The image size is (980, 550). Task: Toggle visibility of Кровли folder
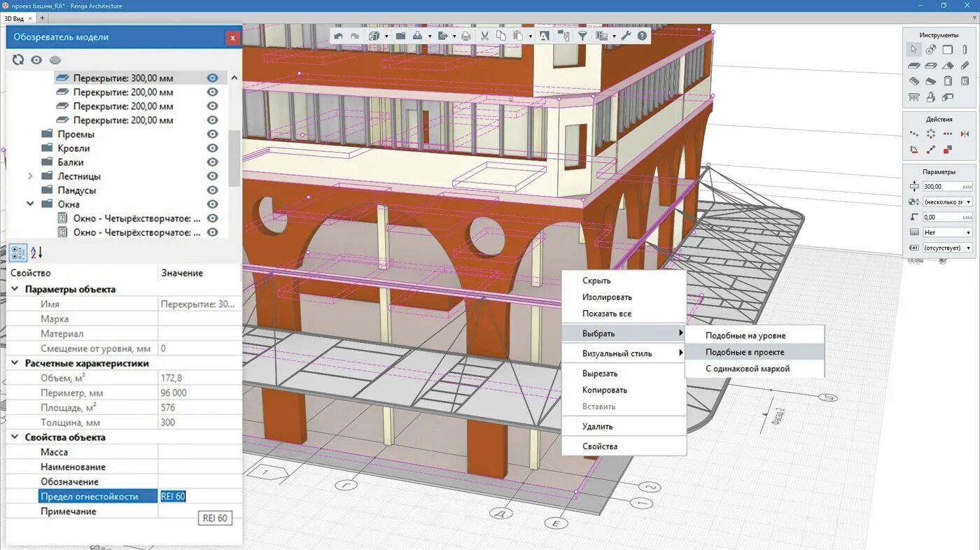point(213,148)
